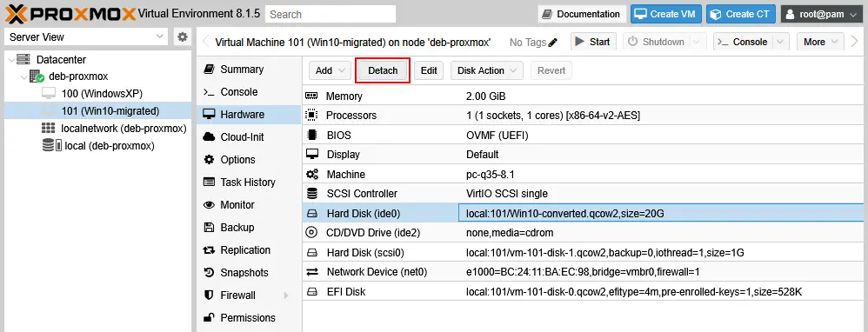Click the root@pam user icon
Image resolution: width=868 pixels, height=332 pixels.
tap(791, 14)
